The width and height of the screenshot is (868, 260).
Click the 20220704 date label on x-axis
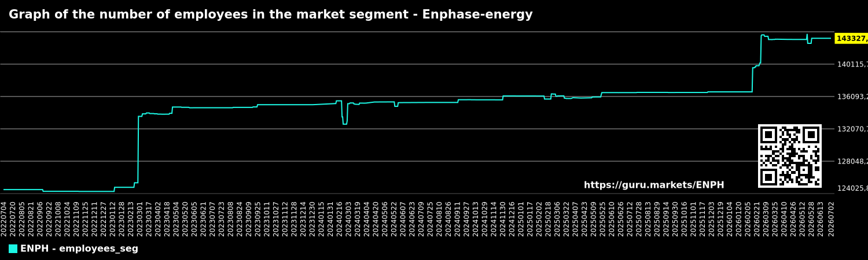tap(4, 218)
